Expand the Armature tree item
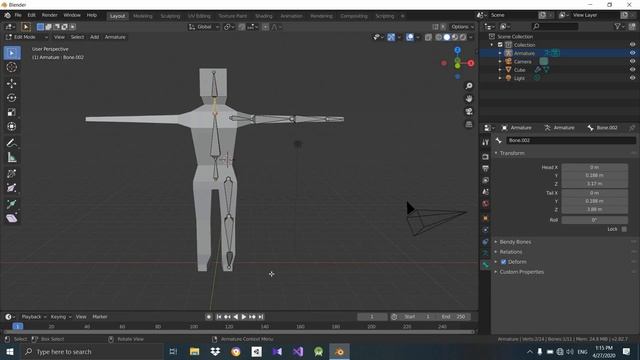 coord(500,53)
